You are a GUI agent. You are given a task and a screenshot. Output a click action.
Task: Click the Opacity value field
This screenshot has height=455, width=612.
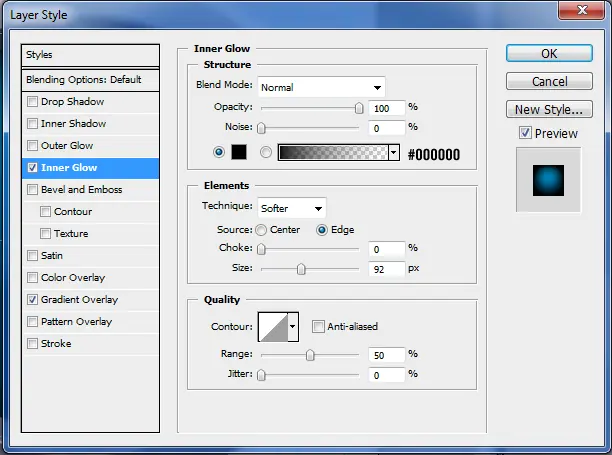386,108
